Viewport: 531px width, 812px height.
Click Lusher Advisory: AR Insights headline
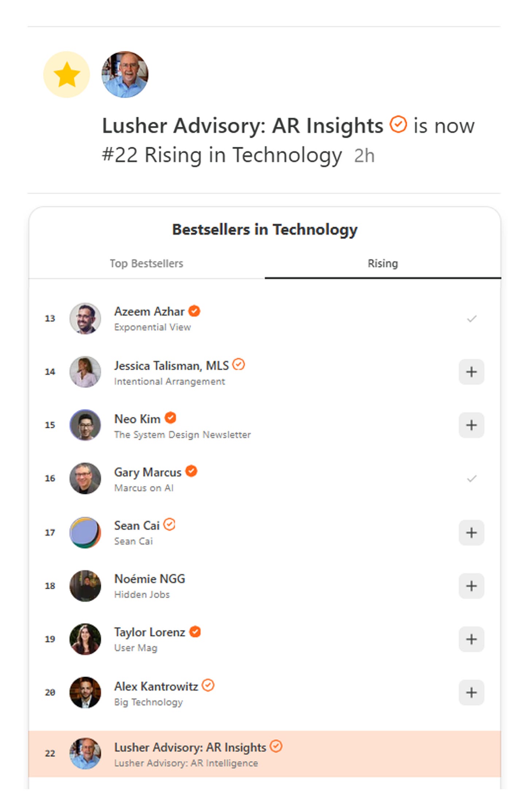243,125
